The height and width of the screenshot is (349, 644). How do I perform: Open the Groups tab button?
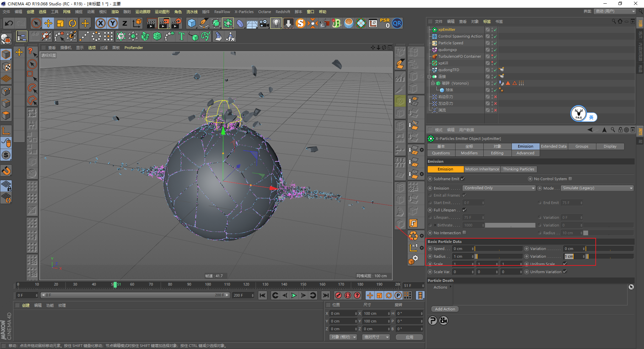pyautogui.click(x=582, y=146)
